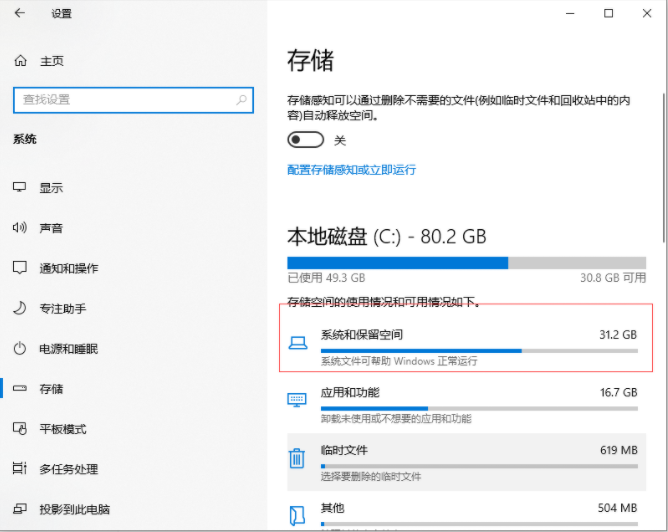Open Multitasking (多任务处理) settings
Screen dimensions: 668x532
coord(68,469)
